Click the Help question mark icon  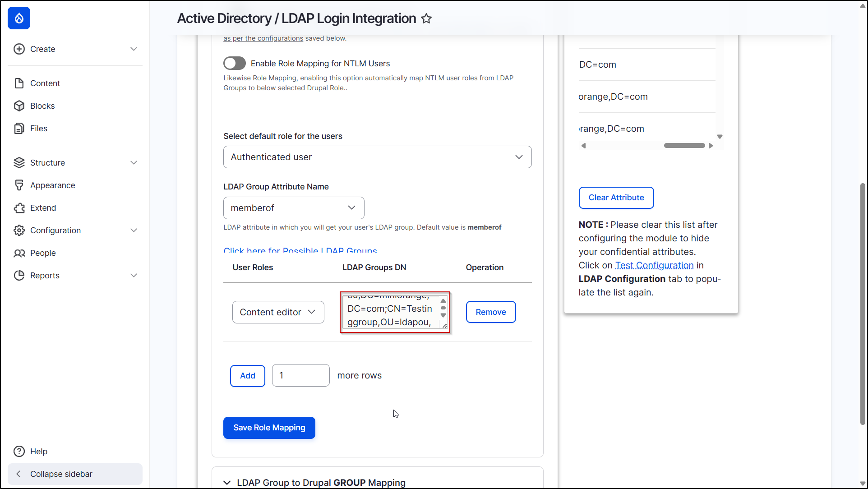[x=19, y=452]
